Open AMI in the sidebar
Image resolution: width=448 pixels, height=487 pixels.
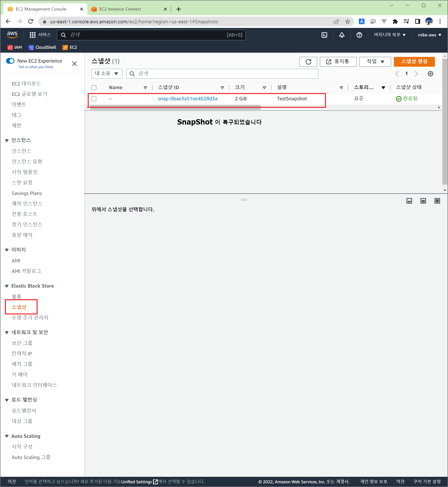click(16, 261)
